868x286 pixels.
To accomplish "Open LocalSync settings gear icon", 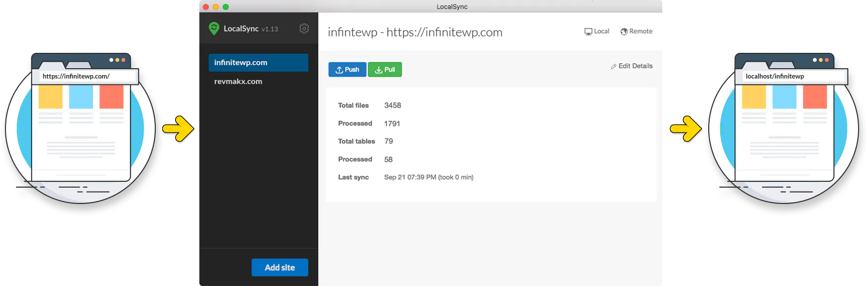I will click(304, 29).
